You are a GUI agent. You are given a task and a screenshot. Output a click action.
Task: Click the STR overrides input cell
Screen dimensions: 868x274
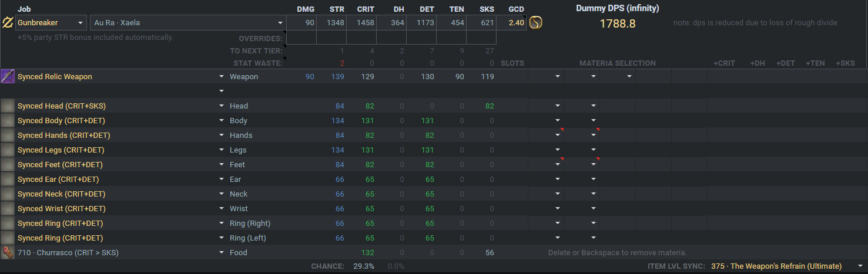331,38
